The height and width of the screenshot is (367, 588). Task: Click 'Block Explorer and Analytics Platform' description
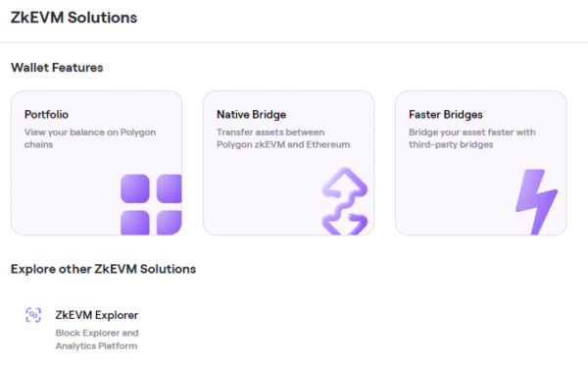tap(97, 340)
